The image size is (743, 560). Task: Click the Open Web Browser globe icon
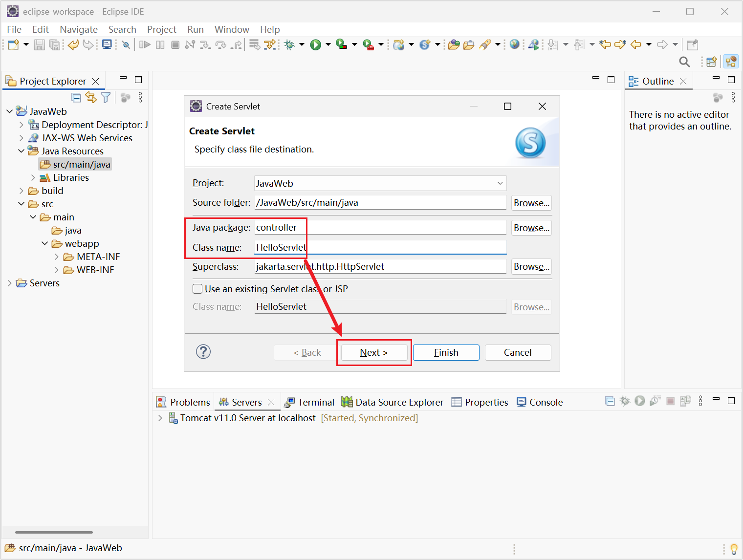[x=514, y=45]
